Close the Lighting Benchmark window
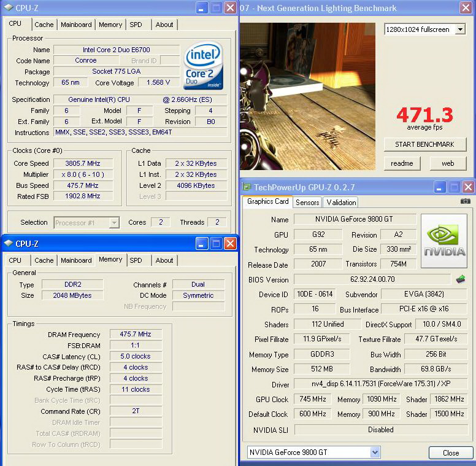Image resolution: width=476 pixels, height=466 pixels. pyautogui.click(x=466, y=7)
